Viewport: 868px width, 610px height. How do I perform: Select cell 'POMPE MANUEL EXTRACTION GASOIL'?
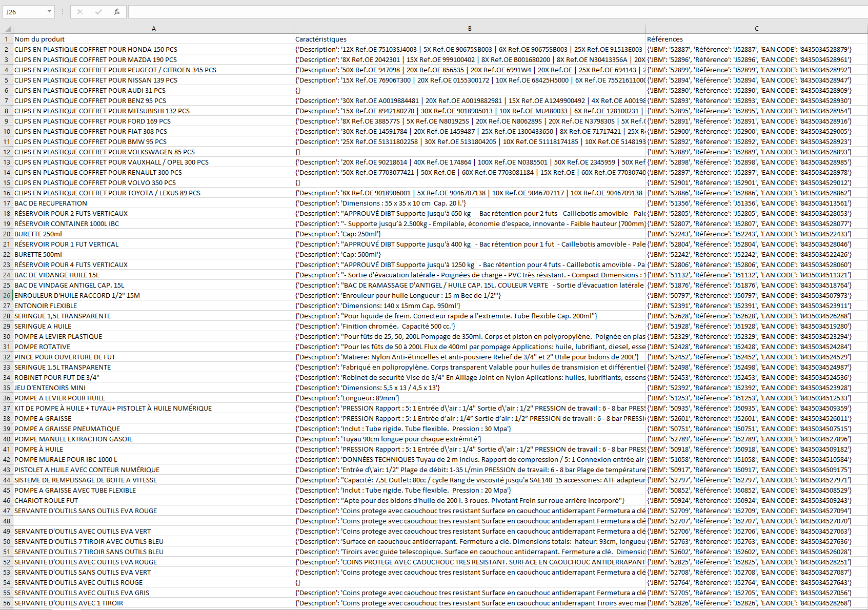(154, 439)
